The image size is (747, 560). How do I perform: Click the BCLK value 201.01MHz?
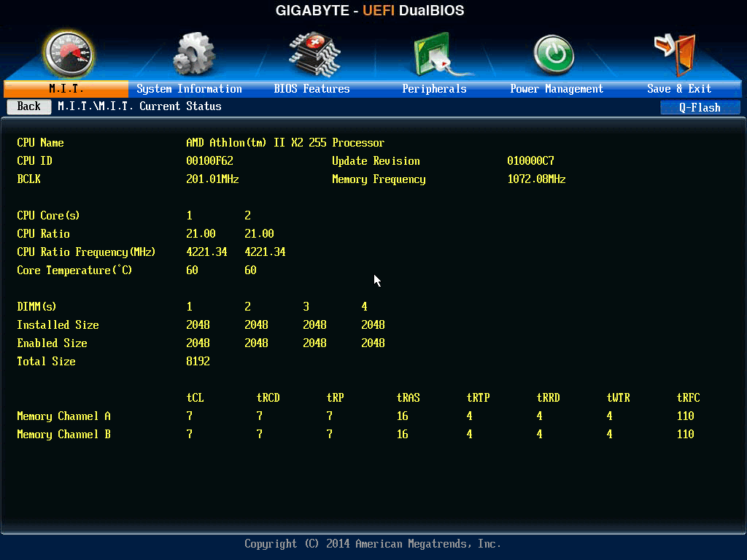pos(212,179)
